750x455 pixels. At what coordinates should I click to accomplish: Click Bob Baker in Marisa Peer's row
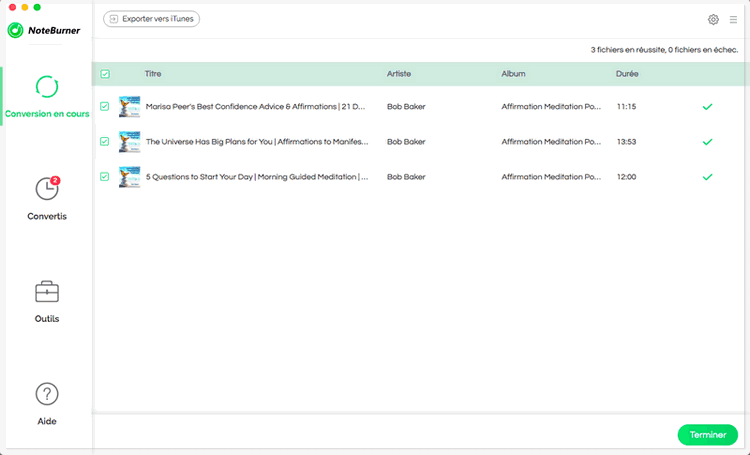[406, 107]
